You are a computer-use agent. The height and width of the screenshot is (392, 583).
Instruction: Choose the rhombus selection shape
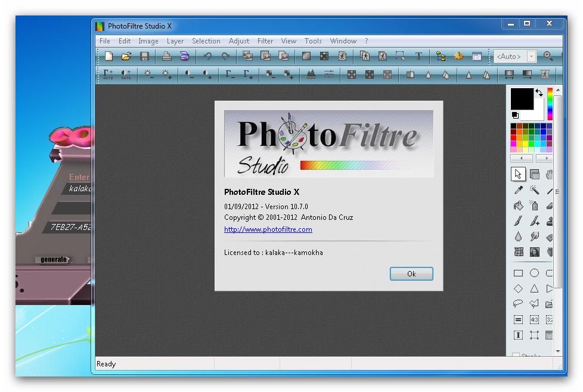(518, 289)
